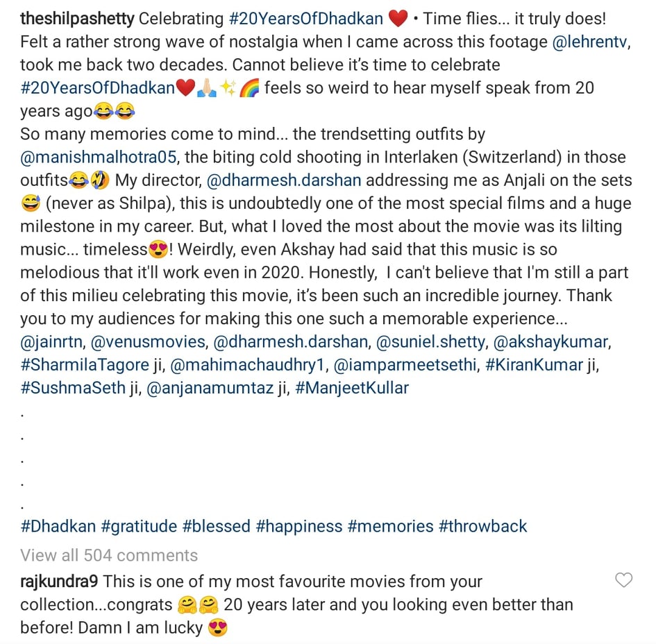Image resolution: width=656 pixels, height=644 pixels.
Task: Open the @suniel.shetty mention
Action: 432,341
